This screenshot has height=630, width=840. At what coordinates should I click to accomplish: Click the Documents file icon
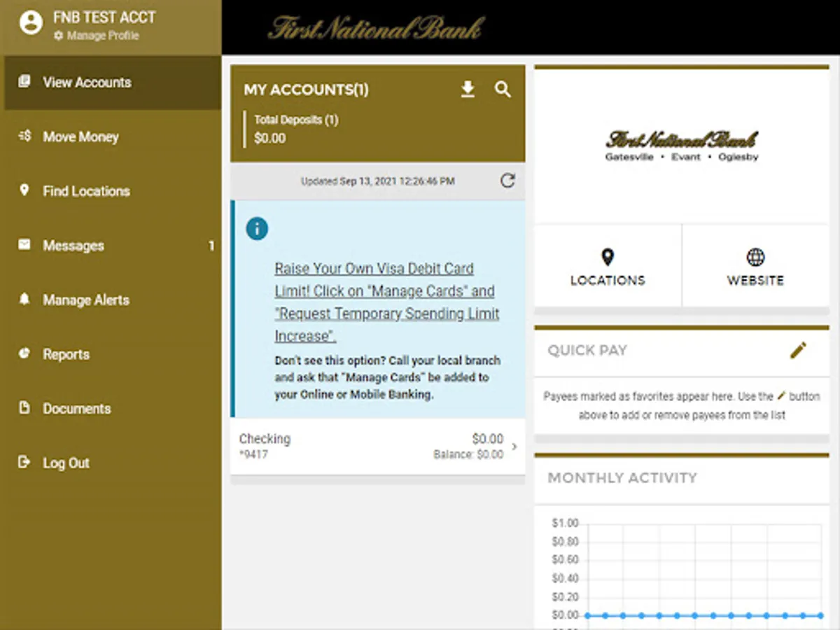coord(24,407)
